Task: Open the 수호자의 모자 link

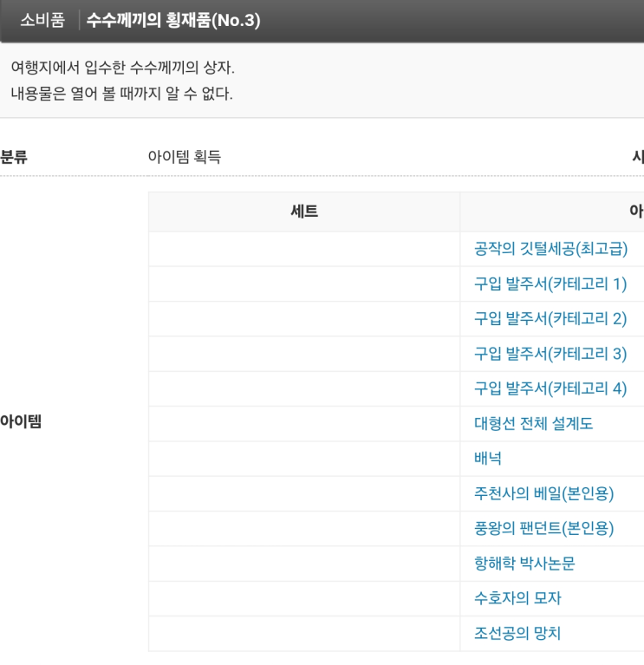Action: (x=517, y=598)
